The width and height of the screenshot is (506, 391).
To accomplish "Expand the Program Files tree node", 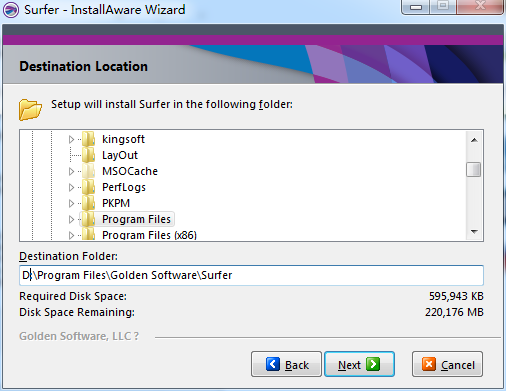I will click(x=71, y=219).
